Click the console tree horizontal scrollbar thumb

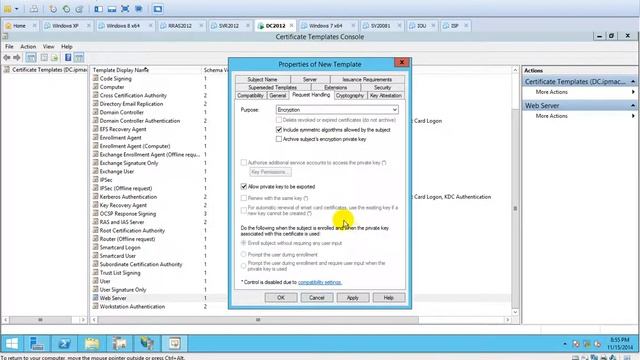(40, 320)
